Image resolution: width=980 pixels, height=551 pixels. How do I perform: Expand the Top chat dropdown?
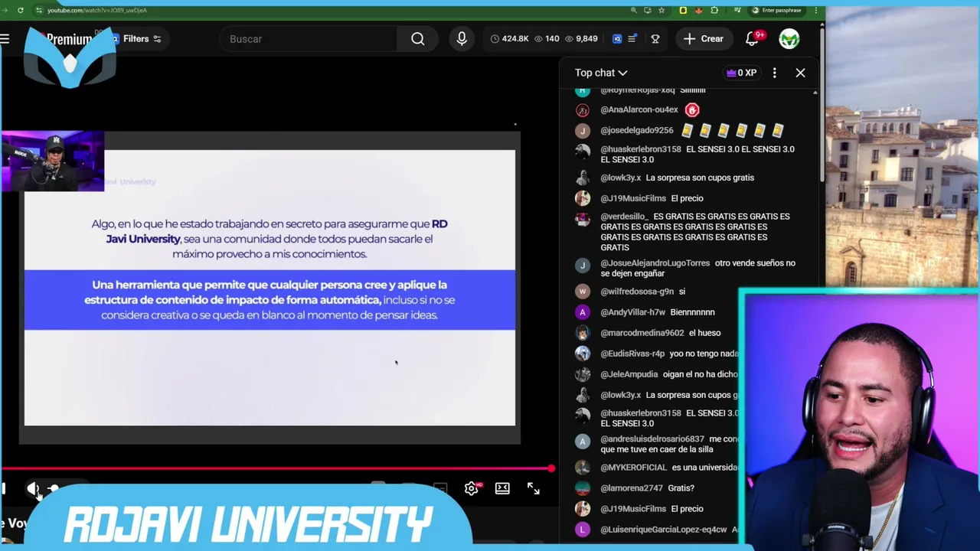601,73
